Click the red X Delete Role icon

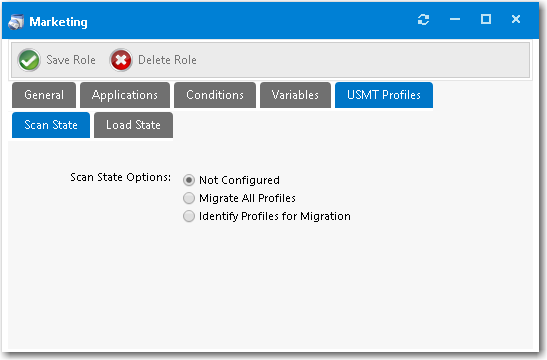(121, 60)
